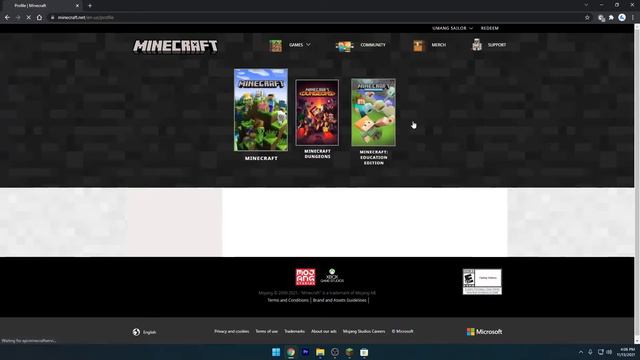This screenshot has height=360, width=640.
Task: Open Privacy and cookies link
Action: [x=231, y=331]
